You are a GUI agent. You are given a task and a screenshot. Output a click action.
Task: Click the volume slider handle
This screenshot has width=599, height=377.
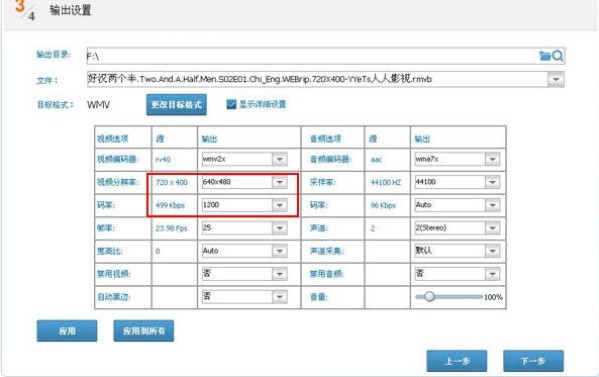click(x=429, y=296)
